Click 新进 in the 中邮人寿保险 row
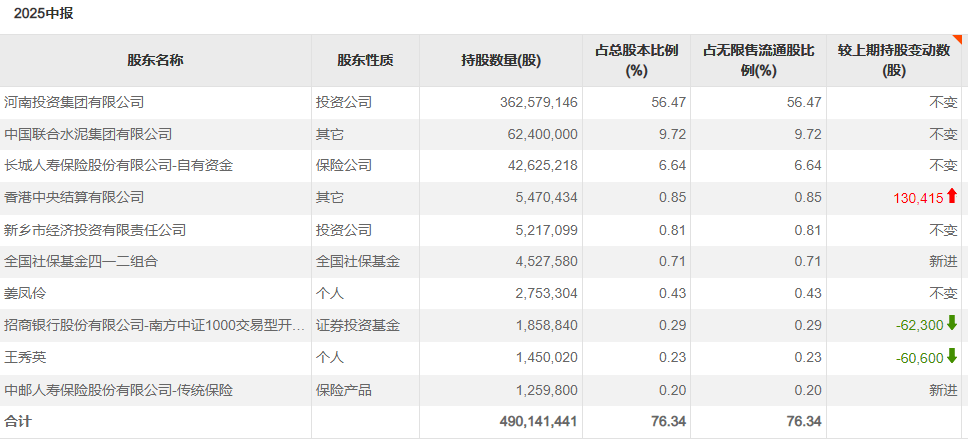Screen dimensions: 968x441 click(x=943, y=390)
